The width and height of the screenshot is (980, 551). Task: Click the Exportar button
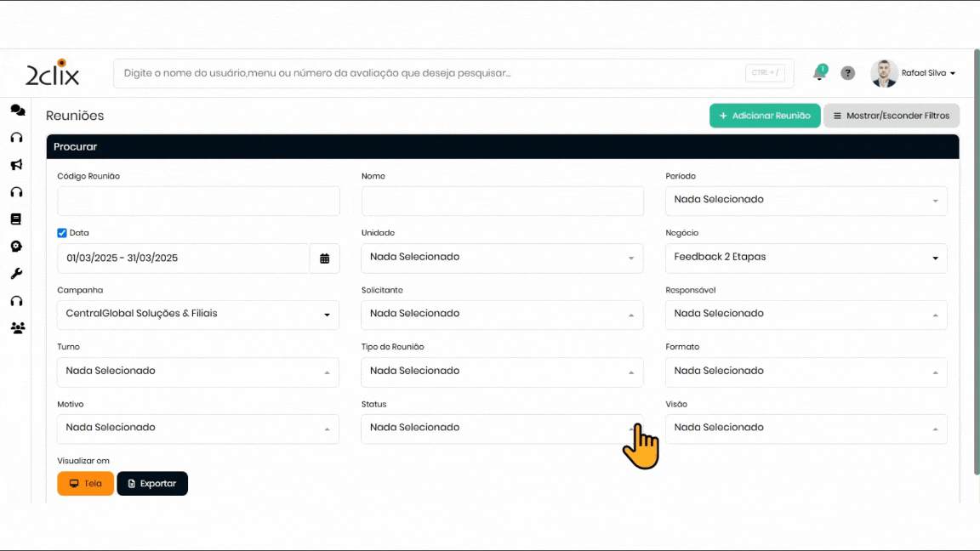152,484
